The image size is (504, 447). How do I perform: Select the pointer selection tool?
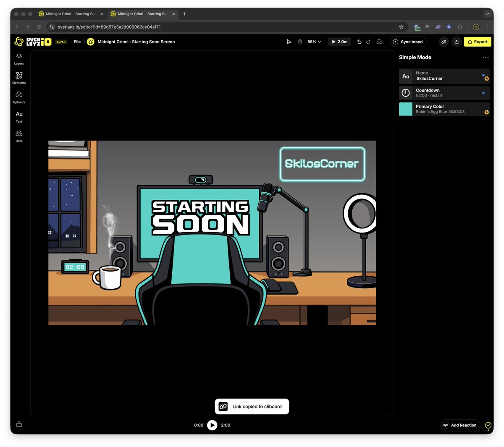pyautogui.click(x=289, y=42)
